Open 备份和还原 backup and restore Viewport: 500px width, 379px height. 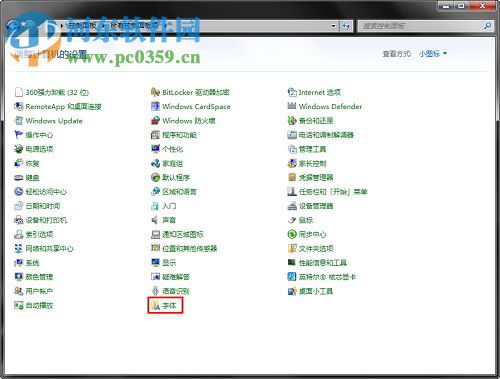(310, 121)
